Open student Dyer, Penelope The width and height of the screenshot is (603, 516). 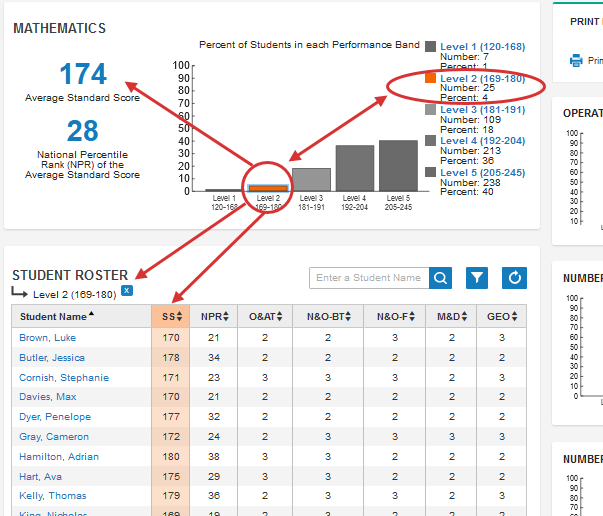[x=55, y=416]
